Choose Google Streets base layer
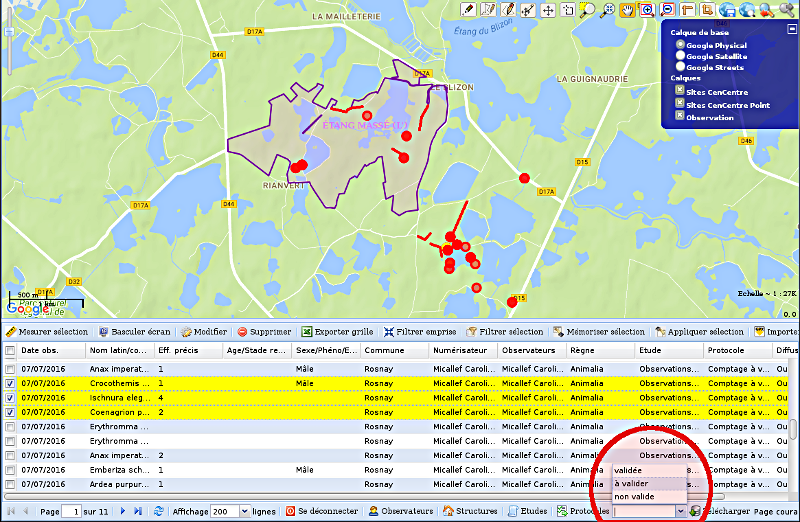Viewport: 800px width, 522px height. (681, 67)
